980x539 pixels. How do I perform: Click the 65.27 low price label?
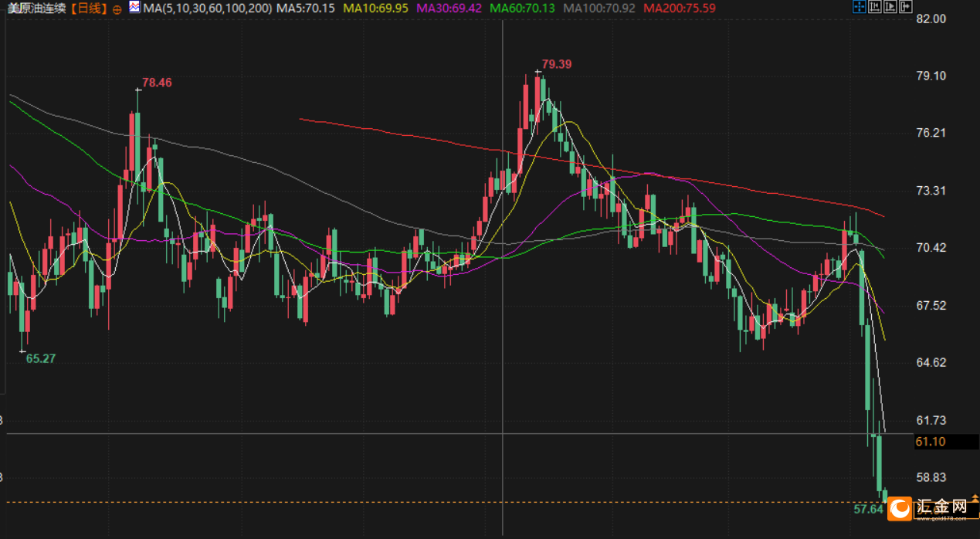click(41, 358)
